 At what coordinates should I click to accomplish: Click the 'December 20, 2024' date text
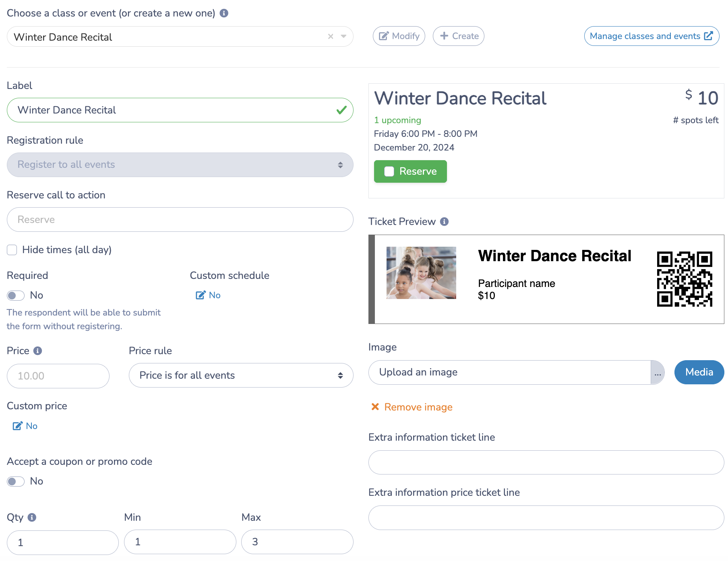(414, 148)
